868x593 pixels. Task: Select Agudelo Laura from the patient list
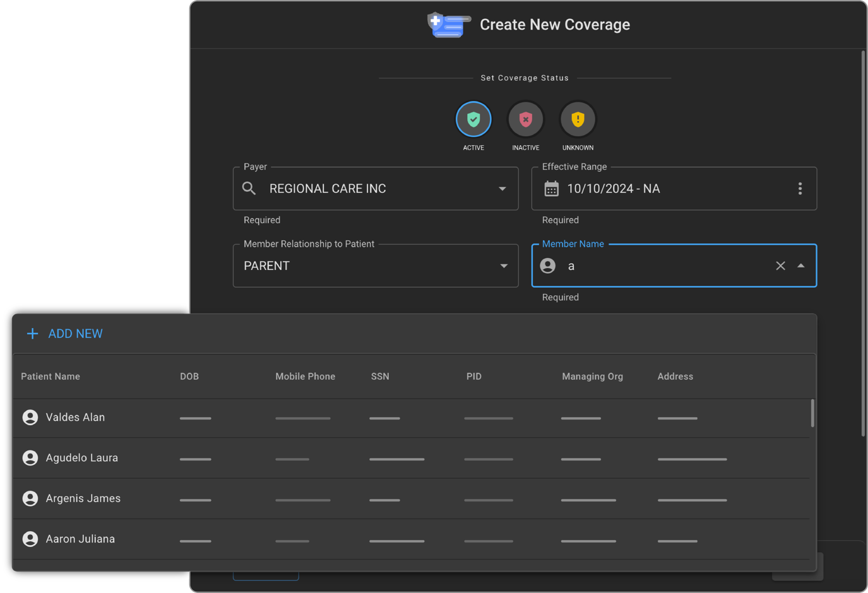click(82, 458)
